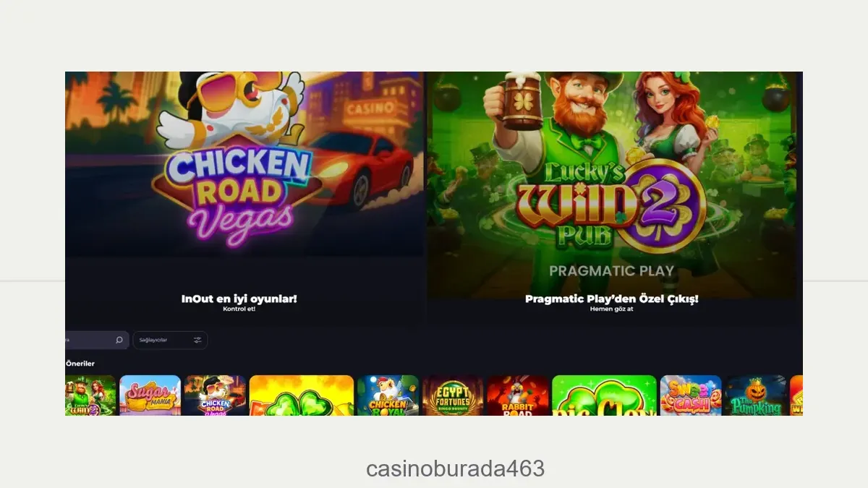Screen dimensions: 868x488
Task: Open the Lucky's Wild Pub 2 small tile
Action: point(90,395)
